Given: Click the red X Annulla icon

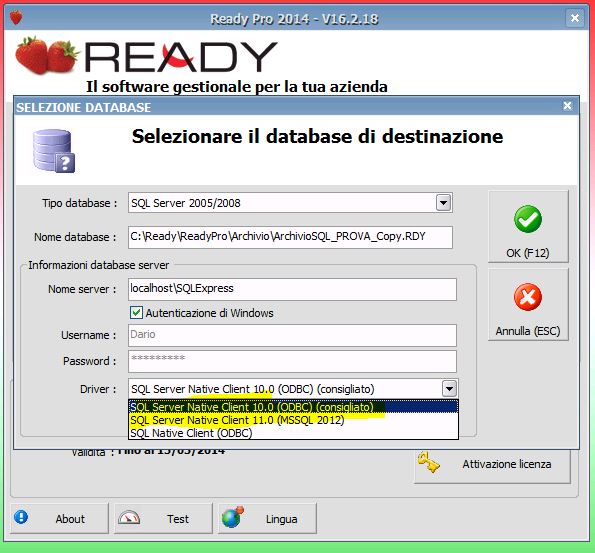Looking at the screenshot, I should tap(528, 297).
